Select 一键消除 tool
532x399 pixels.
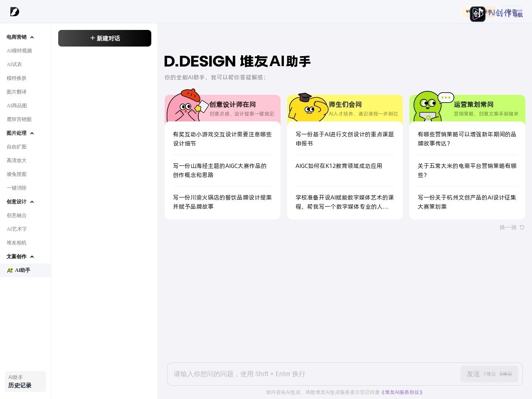[x=17, y=188]
